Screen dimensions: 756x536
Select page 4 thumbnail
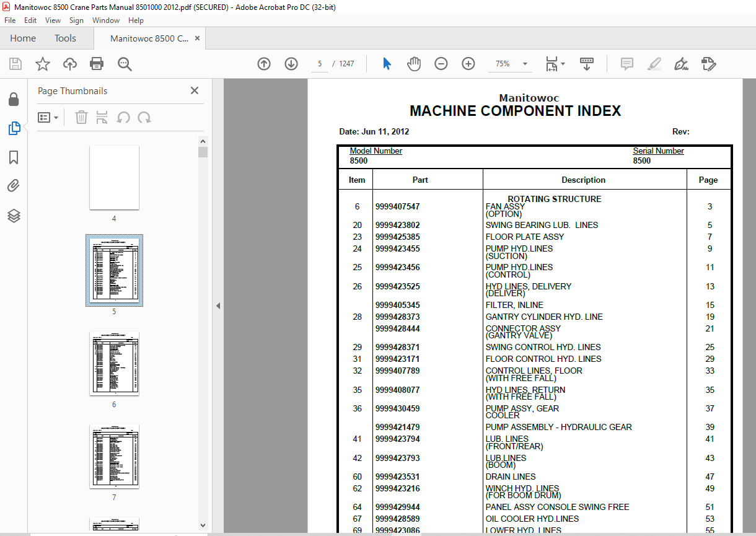pos(114,178)
